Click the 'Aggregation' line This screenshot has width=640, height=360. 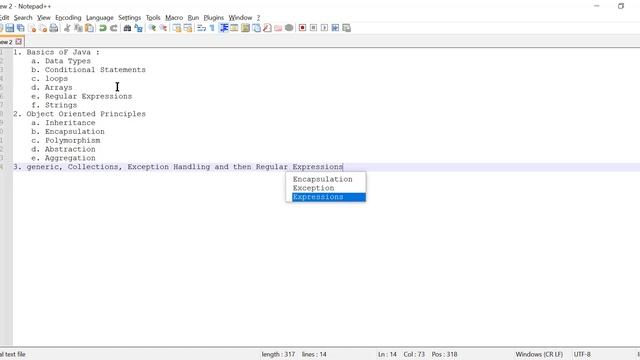coord(63,158)
